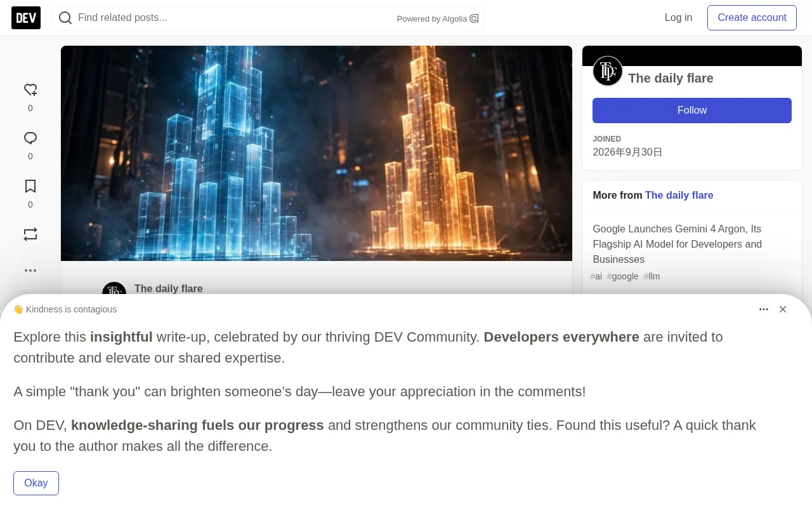Follow The daily flare

pos(692,110)
